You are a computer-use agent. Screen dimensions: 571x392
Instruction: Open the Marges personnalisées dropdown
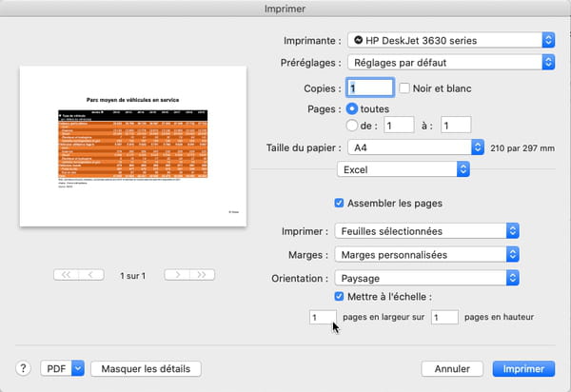(x=426, y=255)
